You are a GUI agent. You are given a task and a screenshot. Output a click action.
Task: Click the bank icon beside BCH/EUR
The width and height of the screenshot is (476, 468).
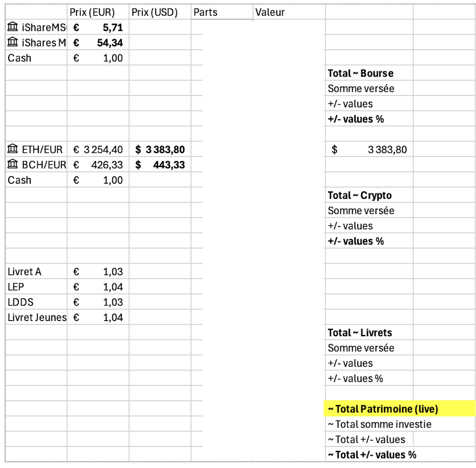pos(13,164)
